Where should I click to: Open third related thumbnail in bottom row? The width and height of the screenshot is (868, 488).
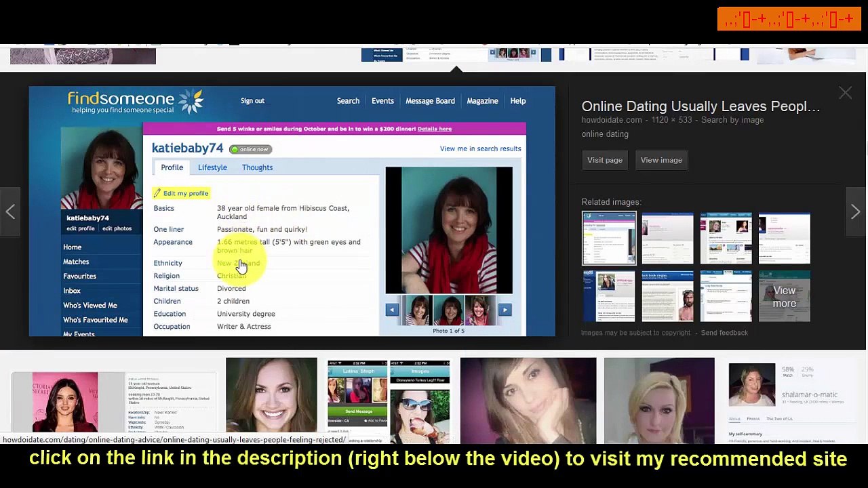(x=726, y=297)
